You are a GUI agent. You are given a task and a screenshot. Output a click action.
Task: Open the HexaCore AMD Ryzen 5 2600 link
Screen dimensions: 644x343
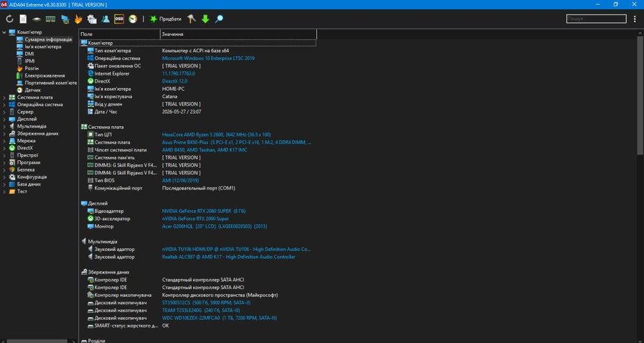coord(216,134)
